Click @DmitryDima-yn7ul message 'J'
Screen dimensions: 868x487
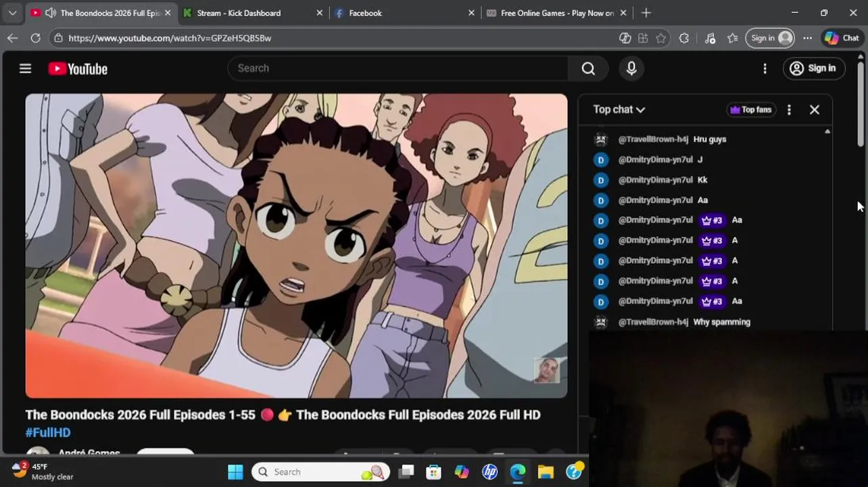pos(700,160)
